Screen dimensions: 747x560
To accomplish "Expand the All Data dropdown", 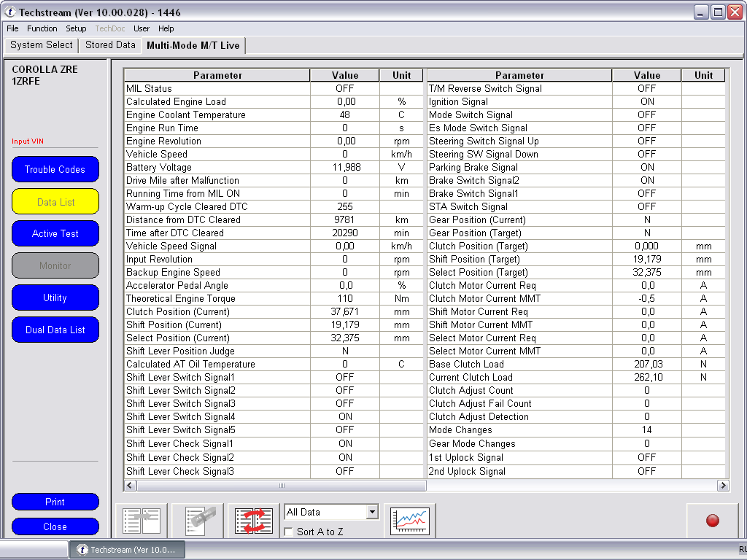I will 372,512.
